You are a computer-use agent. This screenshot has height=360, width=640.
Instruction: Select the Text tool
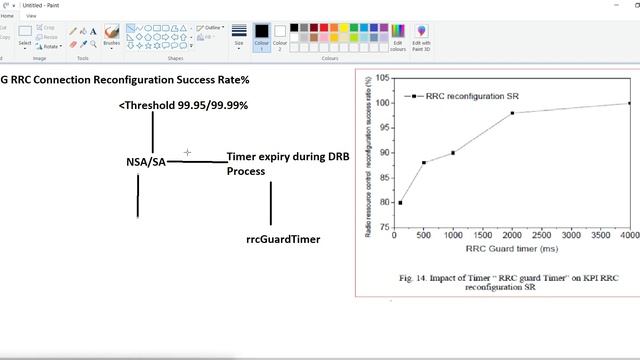(x=93, y=31)
